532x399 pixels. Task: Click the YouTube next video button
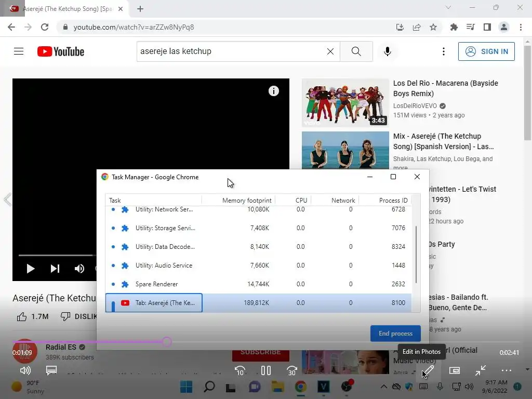(55, 269)
